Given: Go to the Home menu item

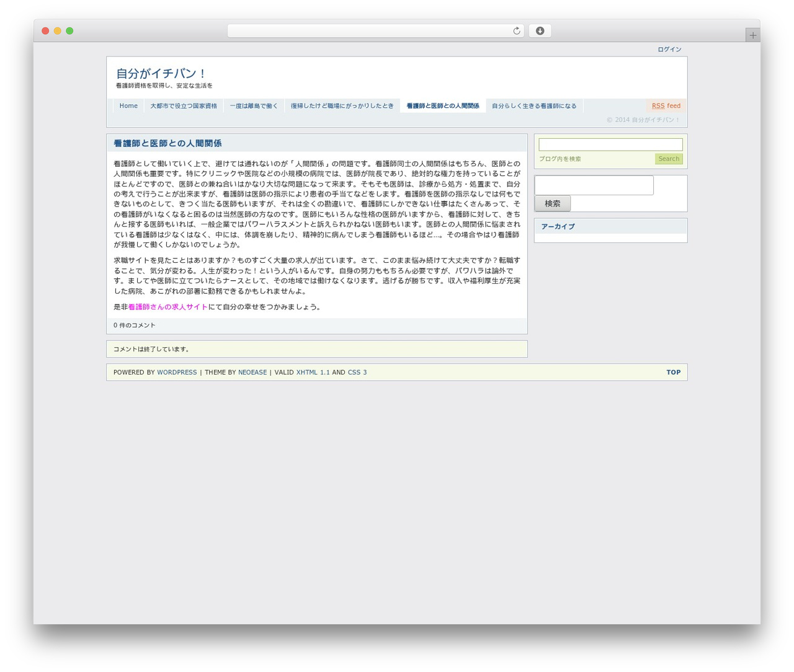Looking at the screenshot, I should [x=128, y=106].
